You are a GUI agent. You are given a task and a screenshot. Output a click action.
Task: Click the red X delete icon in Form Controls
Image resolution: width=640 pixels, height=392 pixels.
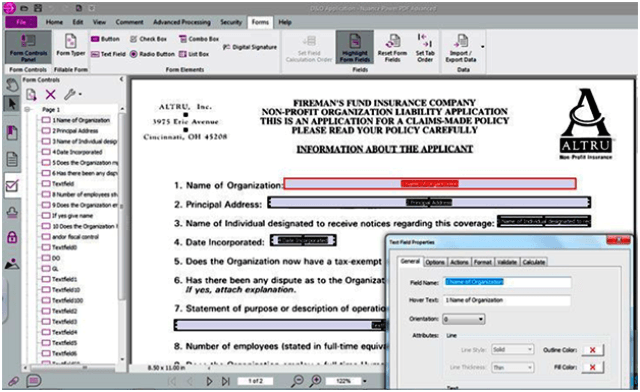coord(51,95)
